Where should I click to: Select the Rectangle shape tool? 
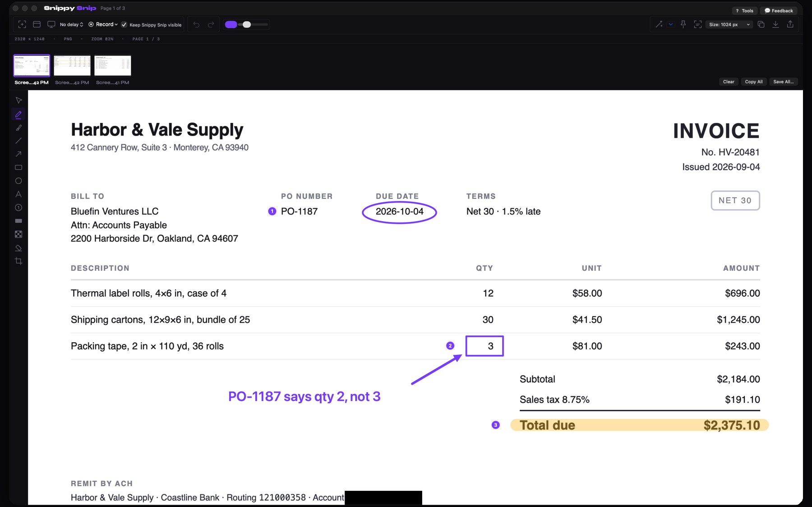point(18,167)
